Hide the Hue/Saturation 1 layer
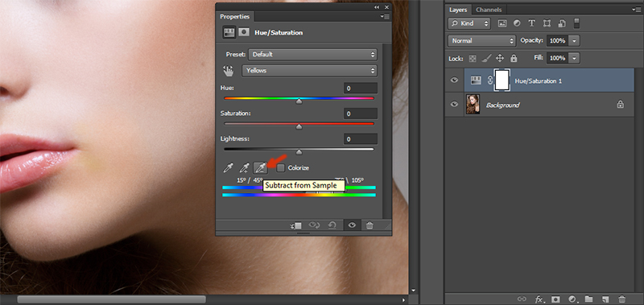The height and width of the screenshot is (305, 644). [x=454, y=80]
